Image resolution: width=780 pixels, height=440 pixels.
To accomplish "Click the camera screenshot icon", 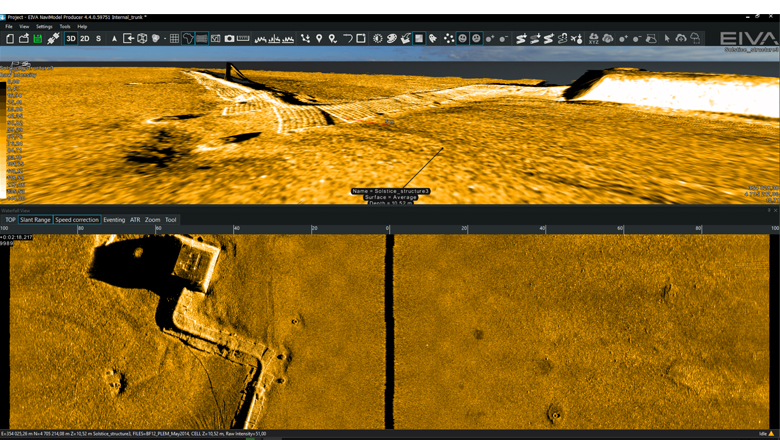I will (229, 39).
